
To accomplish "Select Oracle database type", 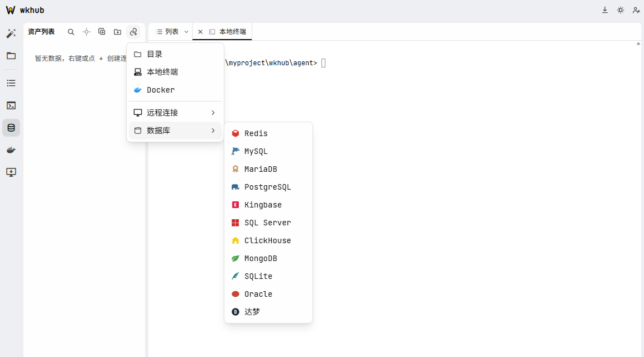I will 268,294.
